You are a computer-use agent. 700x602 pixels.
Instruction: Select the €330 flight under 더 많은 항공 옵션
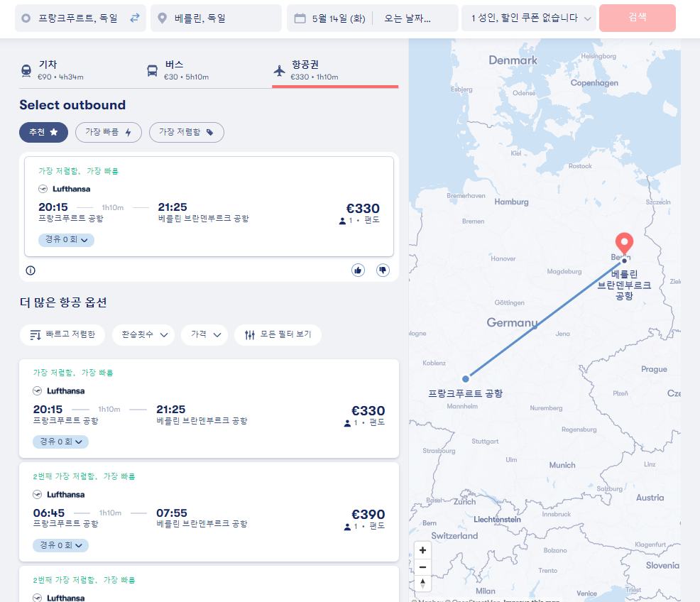(209, 408)
